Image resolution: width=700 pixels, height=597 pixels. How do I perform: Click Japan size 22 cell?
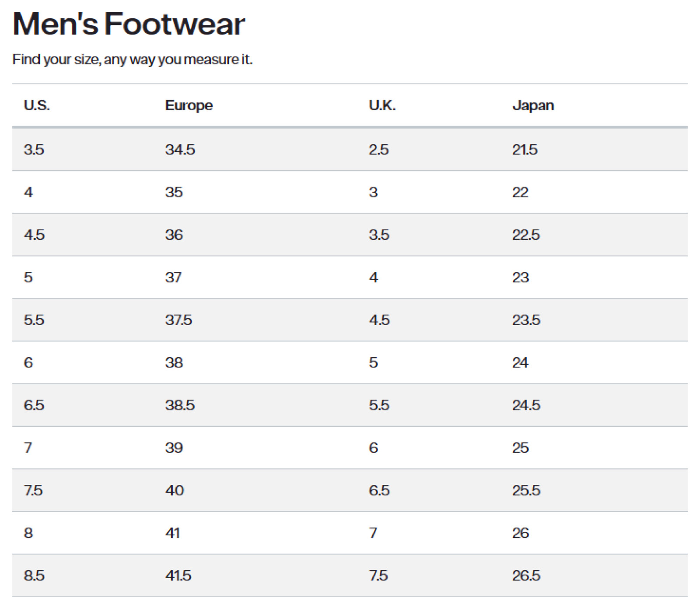tap(520, 192)
